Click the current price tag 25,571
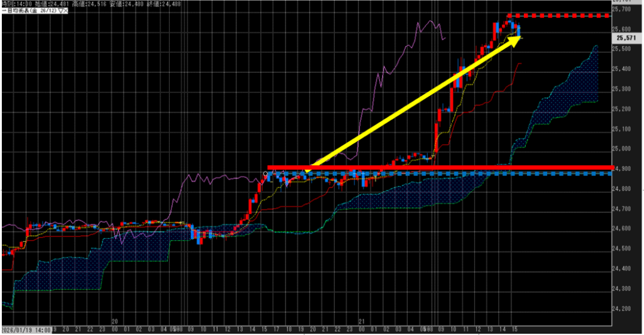This screenshot has width=644, height=335. [x=626, y=38]
